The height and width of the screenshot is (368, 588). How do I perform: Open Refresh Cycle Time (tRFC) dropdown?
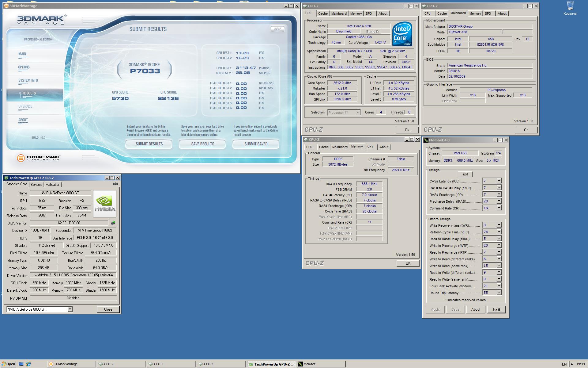[499, 232]
